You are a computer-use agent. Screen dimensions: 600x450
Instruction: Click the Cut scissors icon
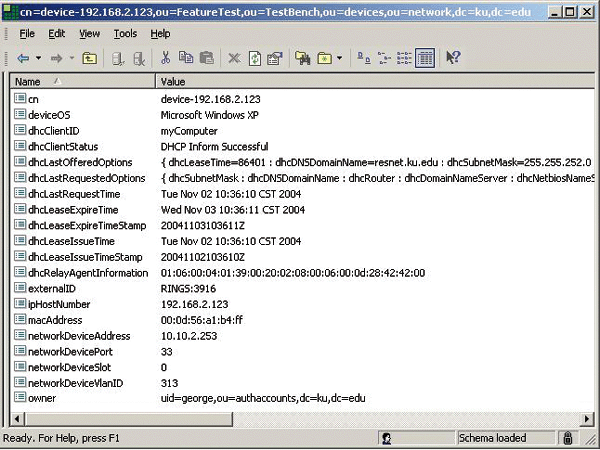(166, 58)
